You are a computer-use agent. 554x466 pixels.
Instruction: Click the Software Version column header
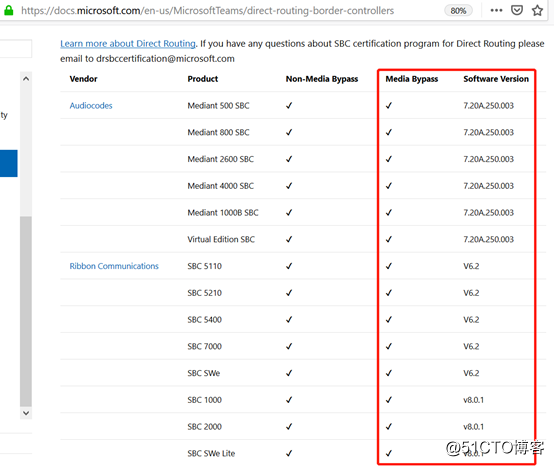pos(496,79)
